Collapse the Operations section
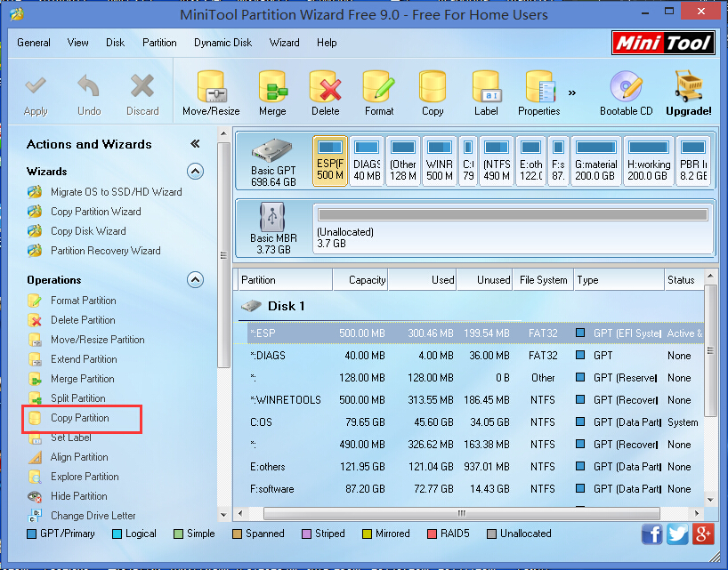The width and height of the screenshot is (728, 570). click(x=197, y=279)
